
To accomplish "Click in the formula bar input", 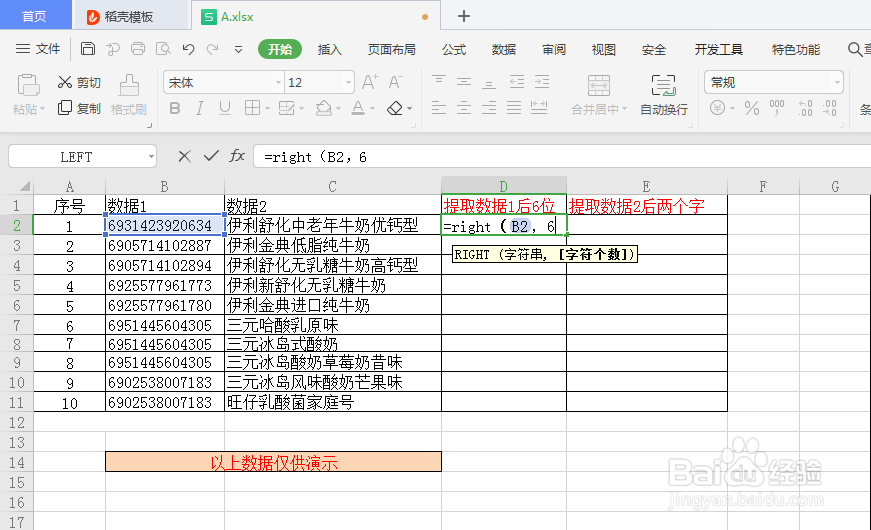I will tap(562, 157).
